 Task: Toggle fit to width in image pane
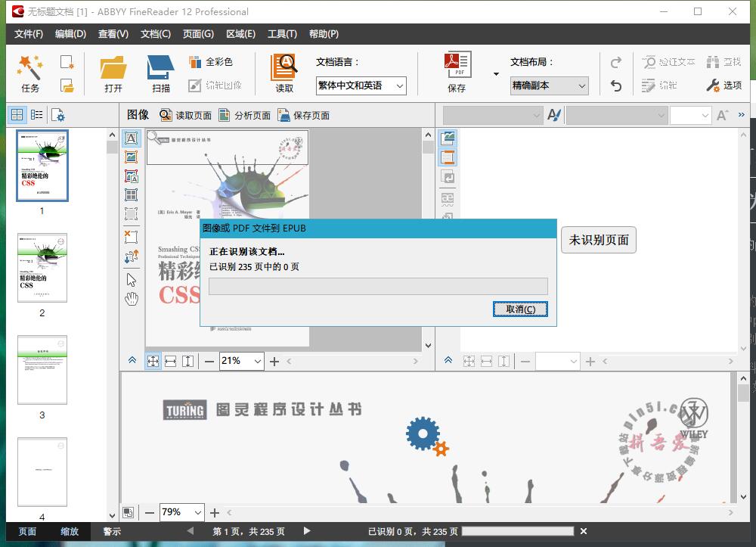[x=170, y=362]
